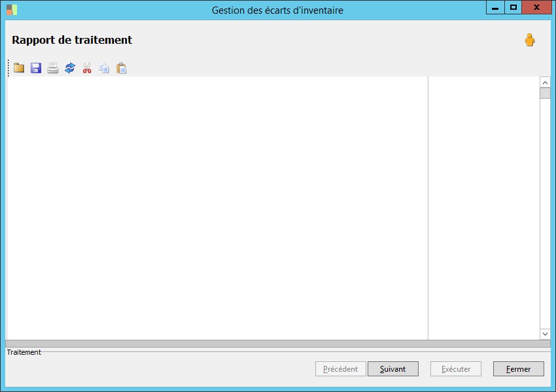Maximize the Gestion des écarts window
Viewport: 556px width, 392px height.
(x=513, y=7)
